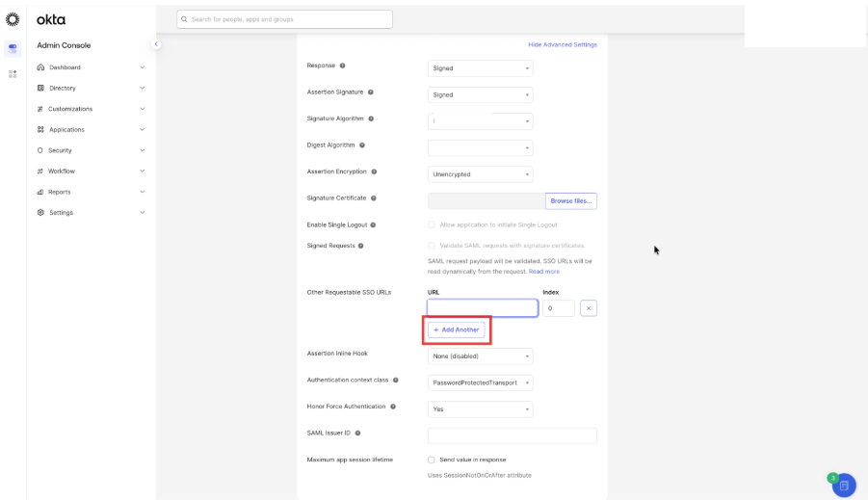
Task: Click the Customizations icon in sidebar
Action: 39,109
